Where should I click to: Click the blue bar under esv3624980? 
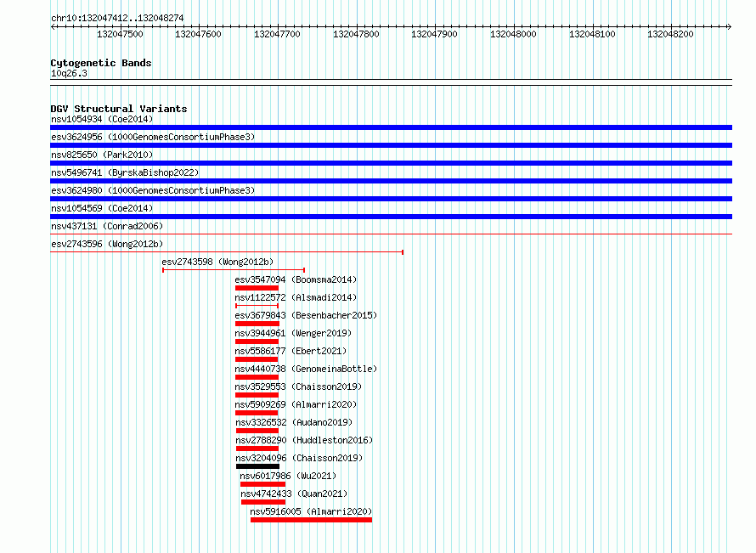391,199
